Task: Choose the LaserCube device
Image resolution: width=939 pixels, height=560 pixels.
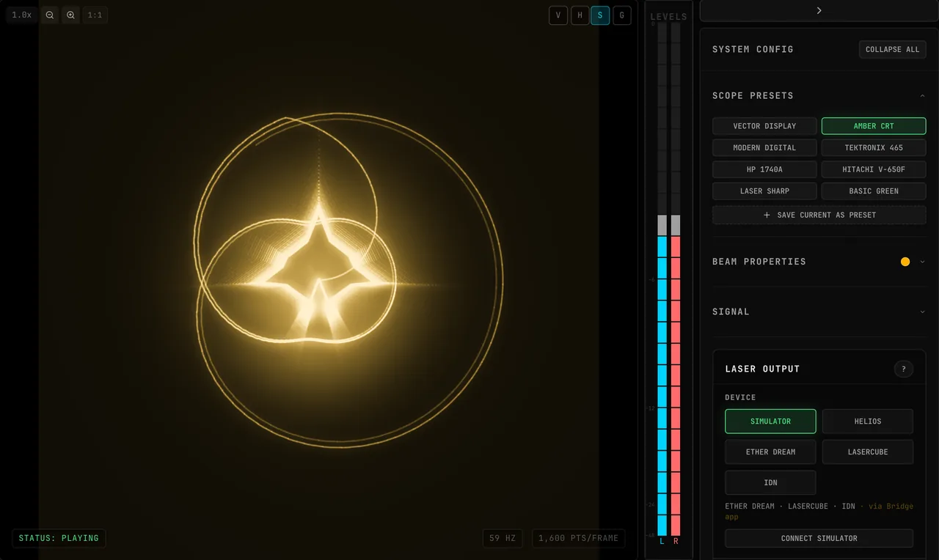Action: (868, 452)
